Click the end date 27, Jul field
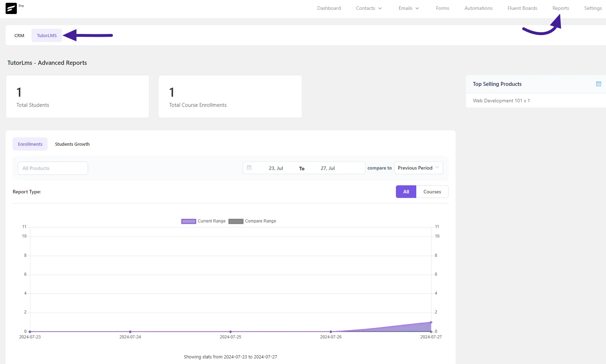 [x=328, y=168]
